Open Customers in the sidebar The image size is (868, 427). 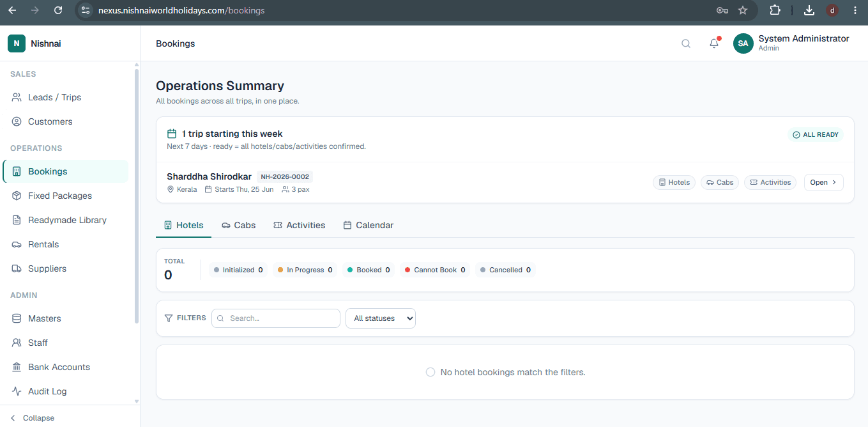pos(66,121)
